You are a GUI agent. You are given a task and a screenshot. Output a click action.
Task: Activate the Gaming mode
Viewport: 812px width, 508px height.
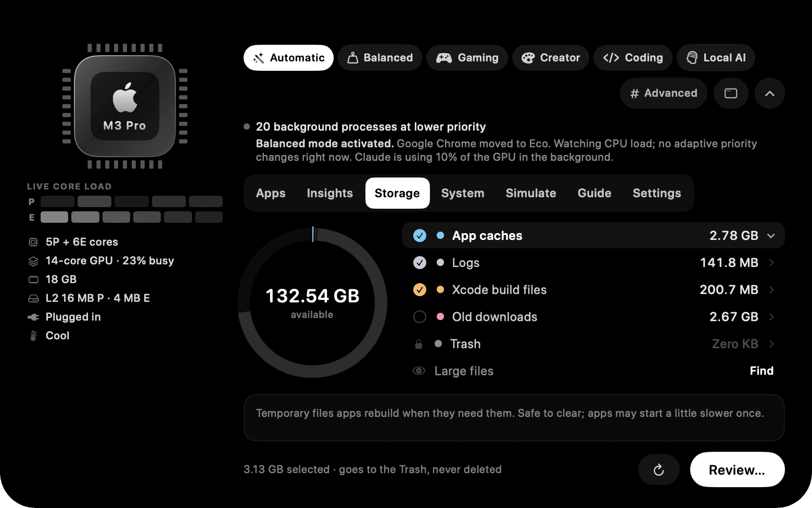(467, 58)
